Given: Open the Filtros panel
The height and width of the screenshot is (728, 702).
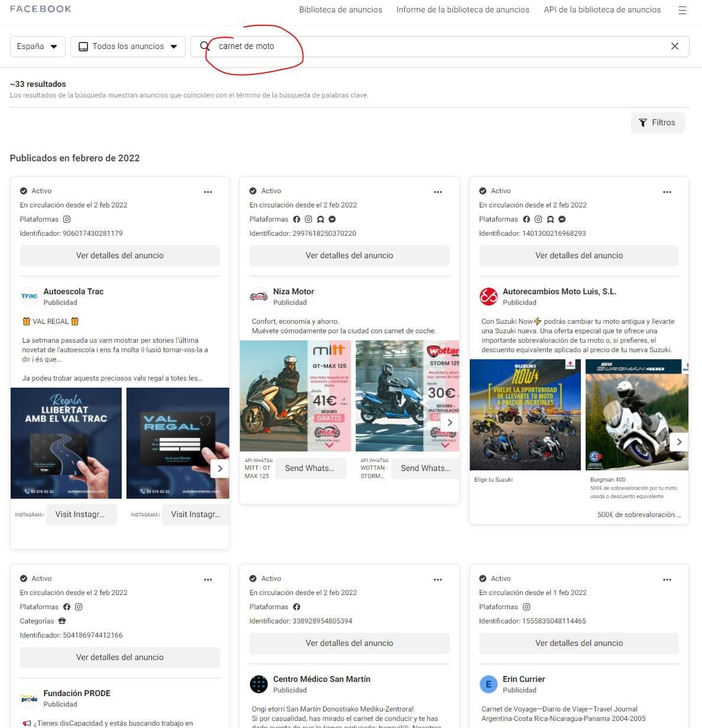Looking at the screenshot, I should (x=657, y=122).
